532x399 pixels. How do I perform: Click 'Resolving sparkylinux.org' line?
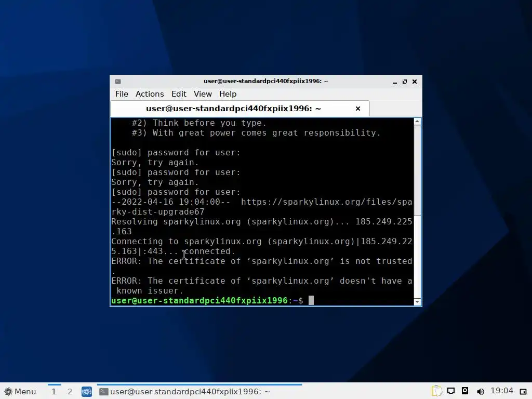click(x=262, y=222)
